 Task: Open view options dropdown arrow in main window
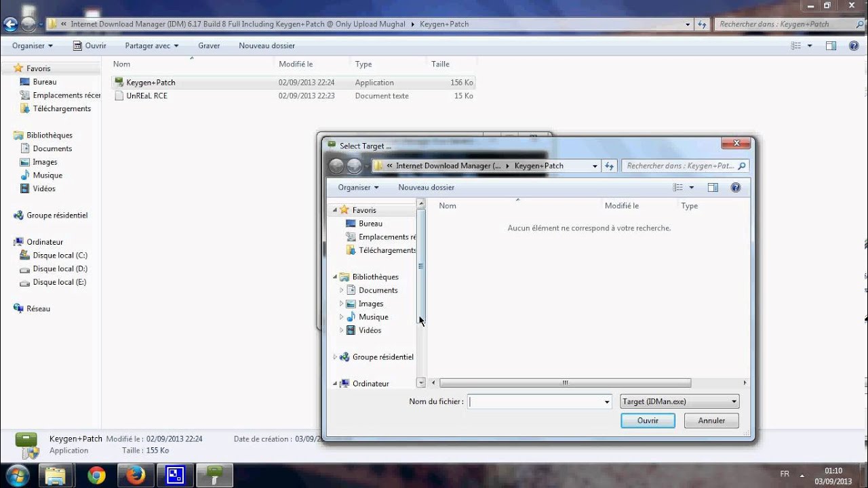(x=810, y=46)
